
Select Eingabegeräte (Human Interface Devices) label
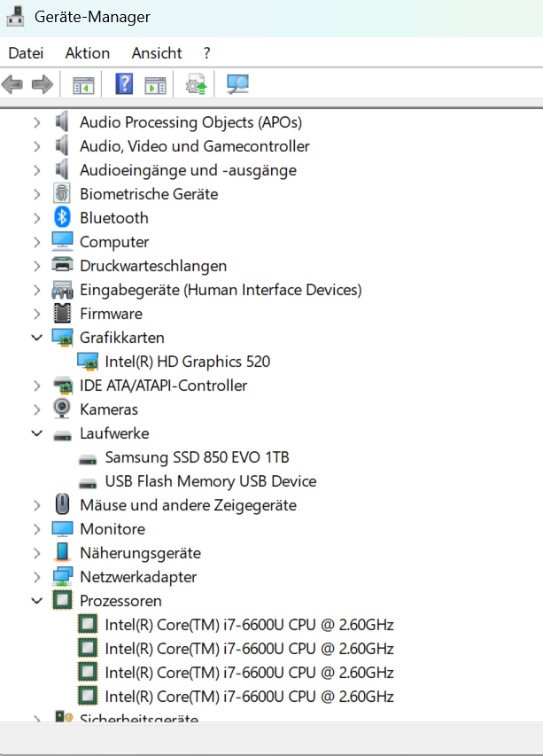(x=221, y=290)
